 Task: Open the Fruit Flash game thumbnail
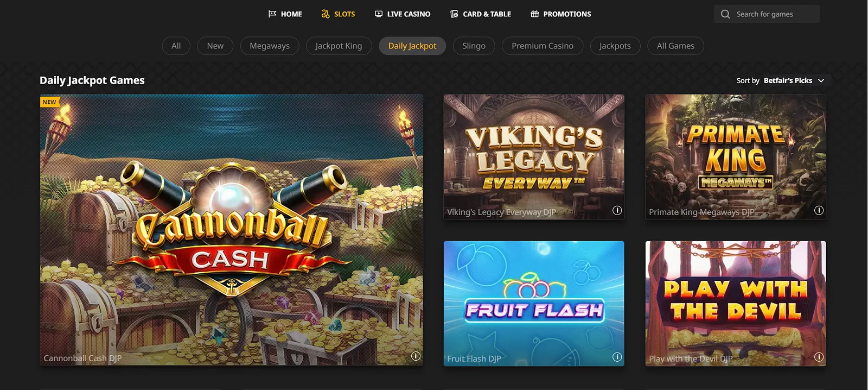pos(534,304)
